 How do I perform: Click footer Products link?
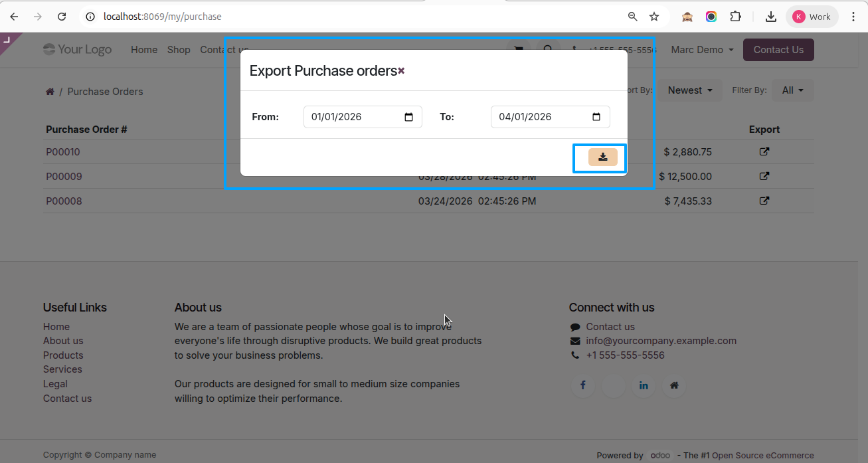click(x=63, y=355)
